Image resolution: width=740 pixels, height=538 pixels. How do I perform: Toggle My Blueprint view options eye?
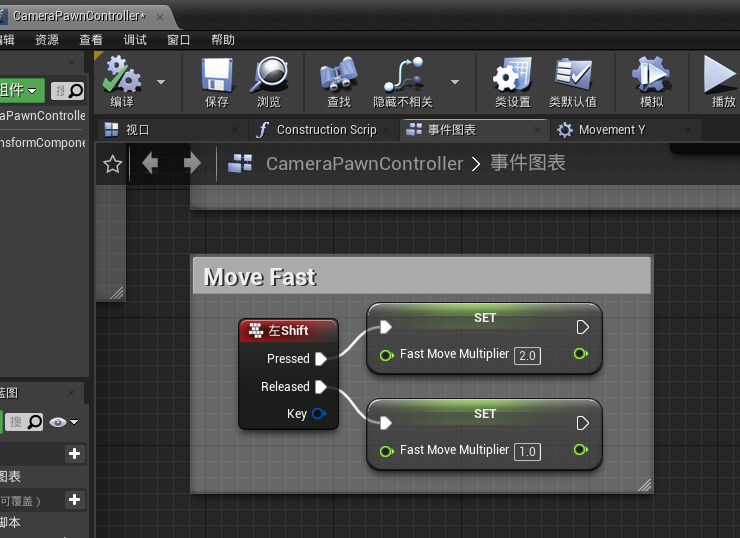pos(58,422)
